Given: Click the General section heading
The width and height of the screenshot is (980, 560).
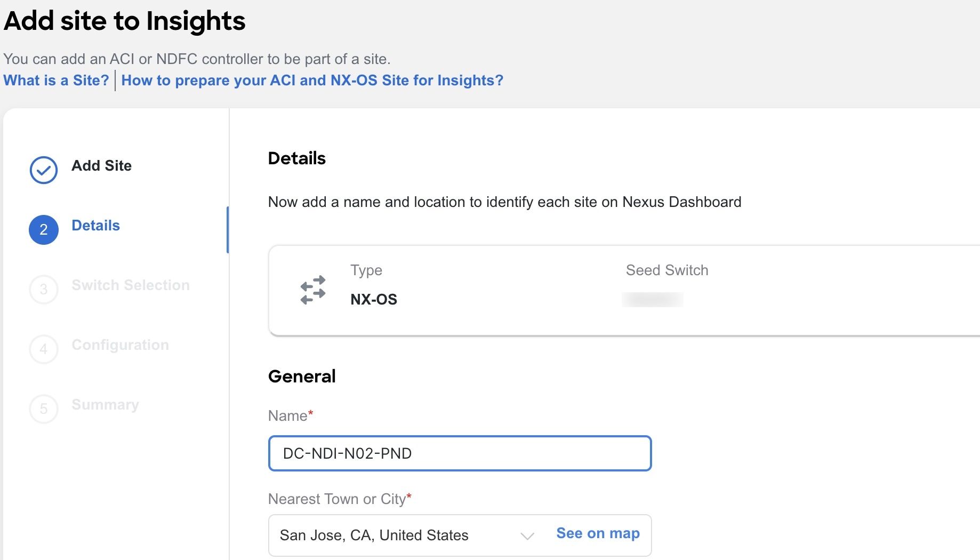Looking at the screenshot, I should click(302, 377).
